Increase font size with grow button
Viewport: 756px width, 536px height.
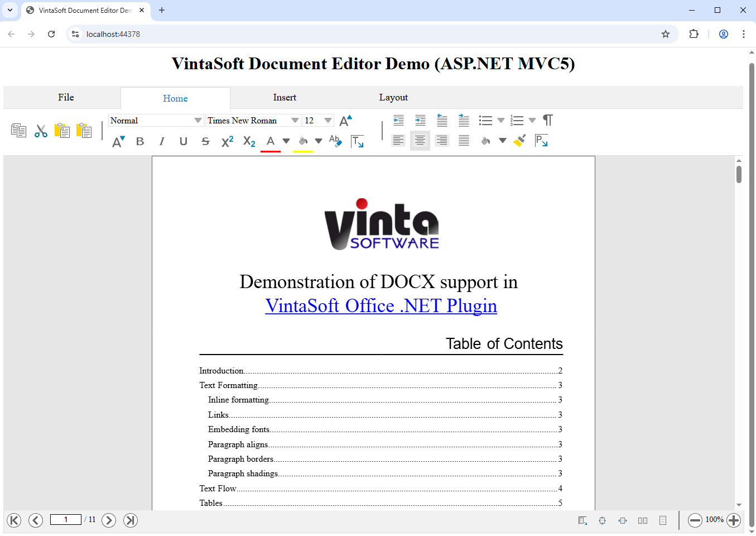(346, 121)
